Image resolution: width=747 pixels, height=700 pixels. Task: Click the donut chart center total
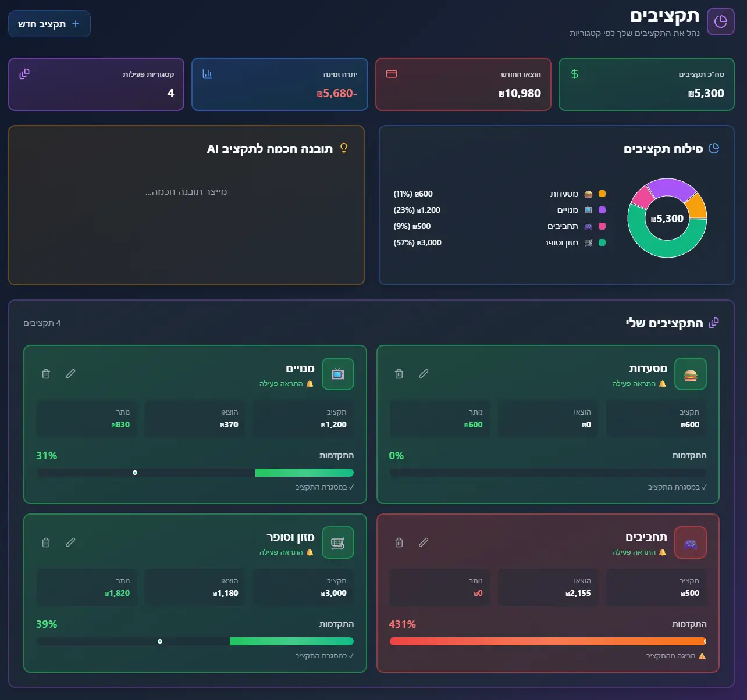tap(667, 219)
